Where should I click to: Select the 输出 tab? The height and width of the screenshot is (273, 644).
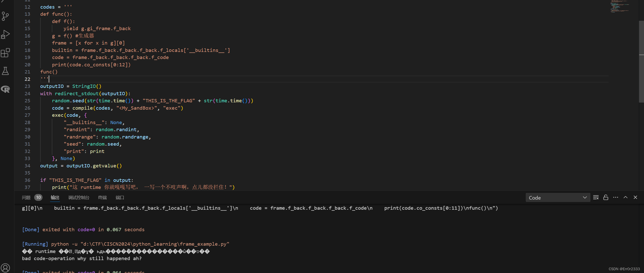pyautogui.click(x=55, y=198)
